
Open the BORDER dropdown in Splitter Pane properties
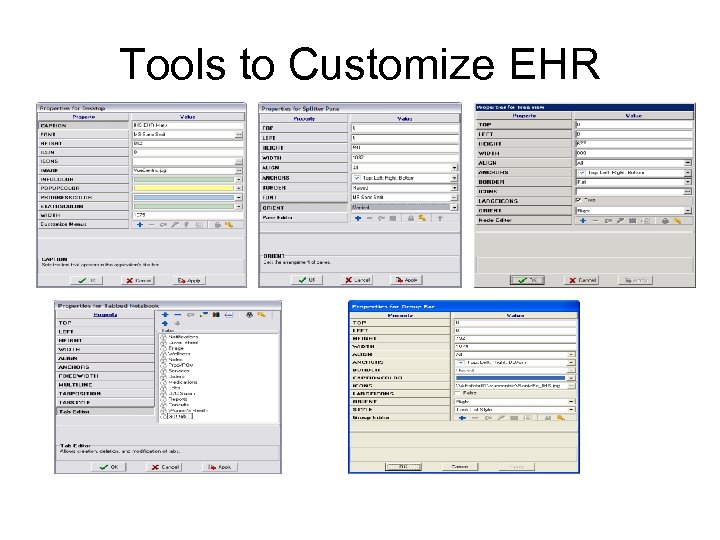click(x=455, y=188)
